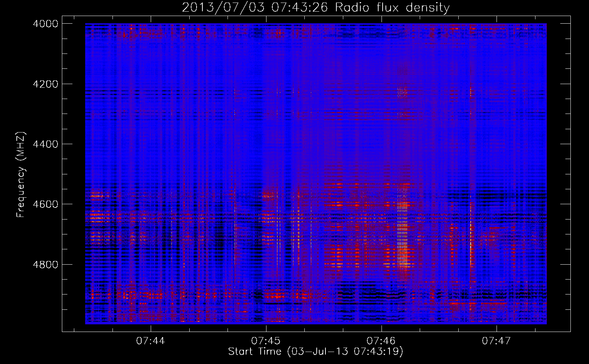The width and height of the screenshot is (589, 364).
Task: Click the 07:45 time tick label
Action: [266, 341]
